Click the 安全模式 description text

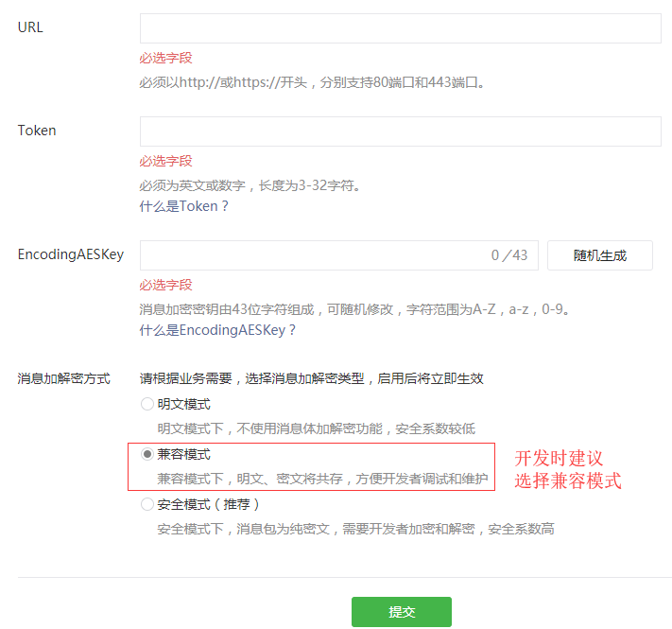[355, 529]
